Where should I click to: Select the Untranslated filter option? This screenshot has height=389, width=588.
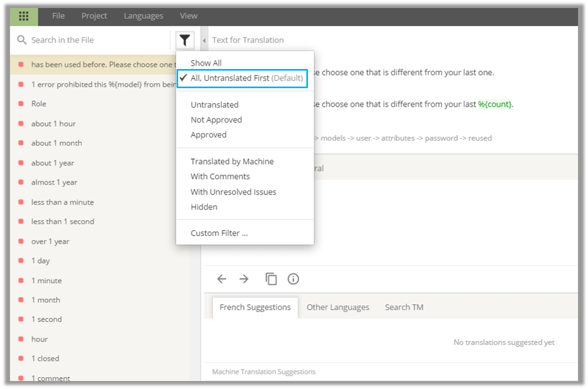(215, 105)
